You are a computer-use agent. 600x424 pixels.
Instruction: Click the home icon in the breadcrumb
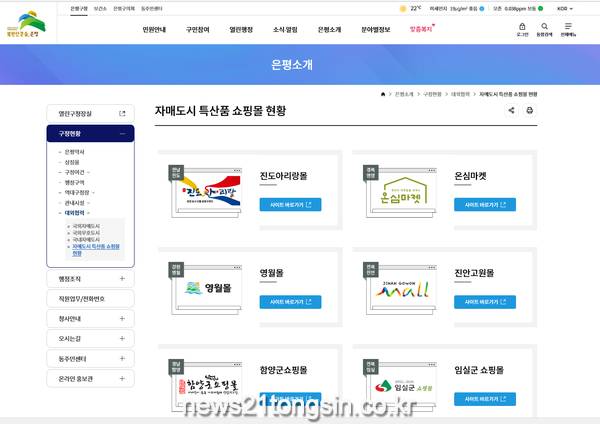[383, 93]
